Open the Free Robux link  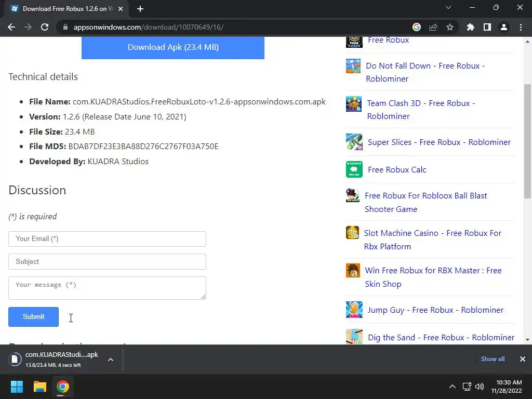(x=388, y=40)
